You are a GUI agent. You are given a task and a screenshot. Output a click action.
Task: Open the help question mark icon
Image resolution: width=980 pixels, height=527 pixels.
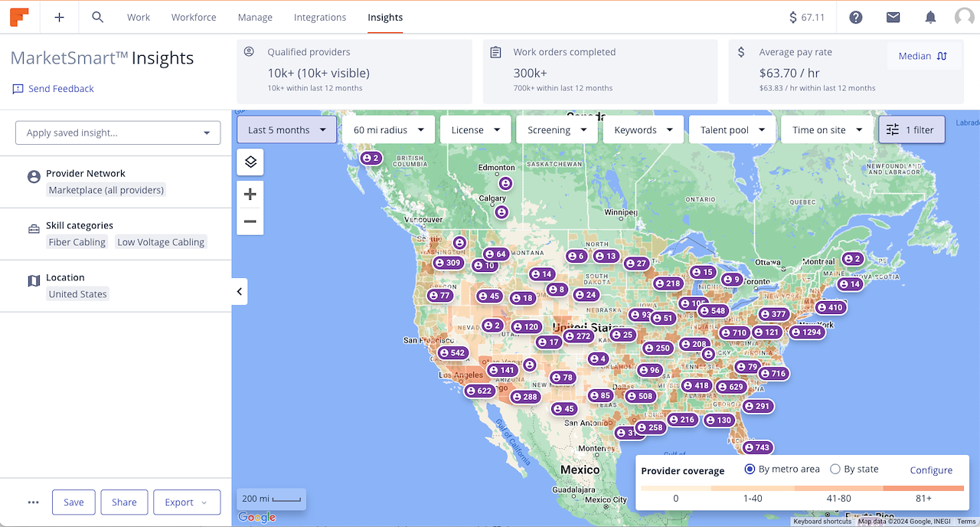[x=856, y=17]
